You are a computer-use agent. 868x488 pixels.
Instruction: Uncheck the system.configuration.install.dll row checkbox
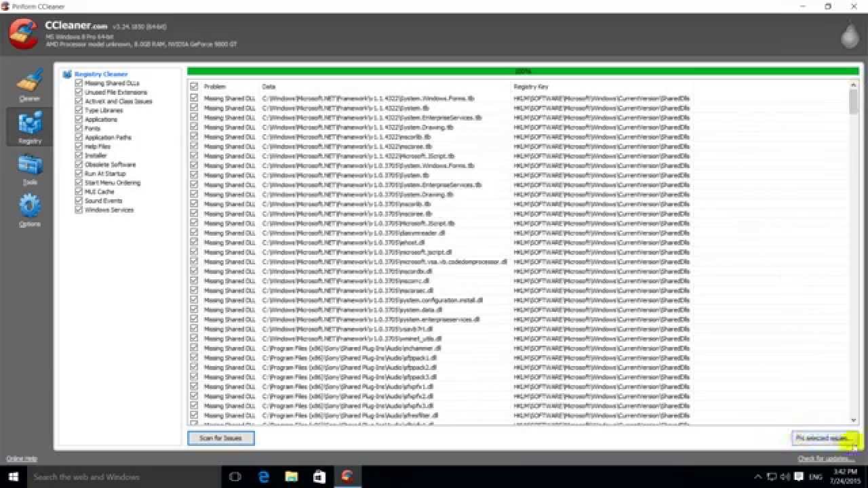click(x=194, y=300)
